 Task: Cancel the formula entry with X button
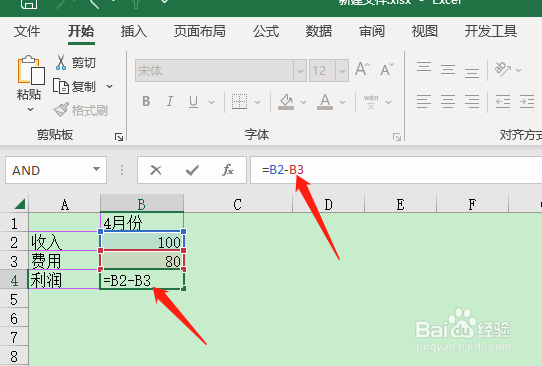click(156, 170)
